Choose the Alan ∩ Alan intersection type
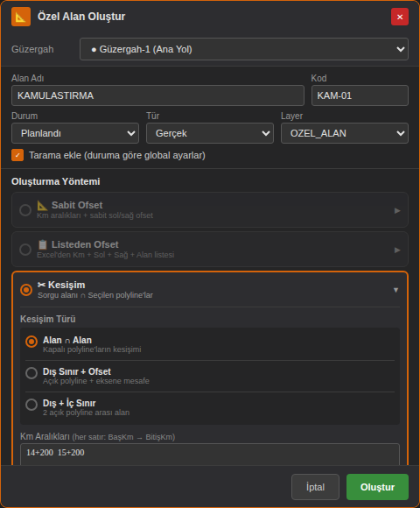The width and height of the screenshot is (420, 508). coord(31,342)
